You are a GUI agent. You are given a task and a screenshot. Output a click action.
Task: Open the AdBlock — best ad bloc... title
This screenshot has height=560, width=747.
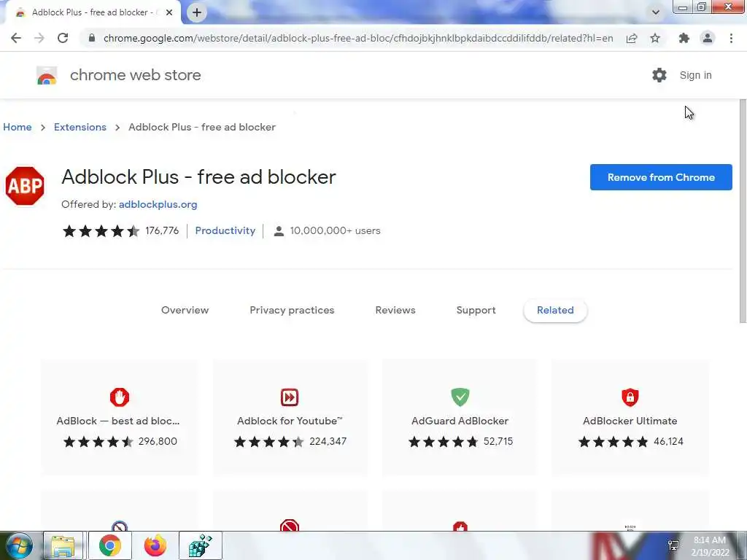[118, 421]
